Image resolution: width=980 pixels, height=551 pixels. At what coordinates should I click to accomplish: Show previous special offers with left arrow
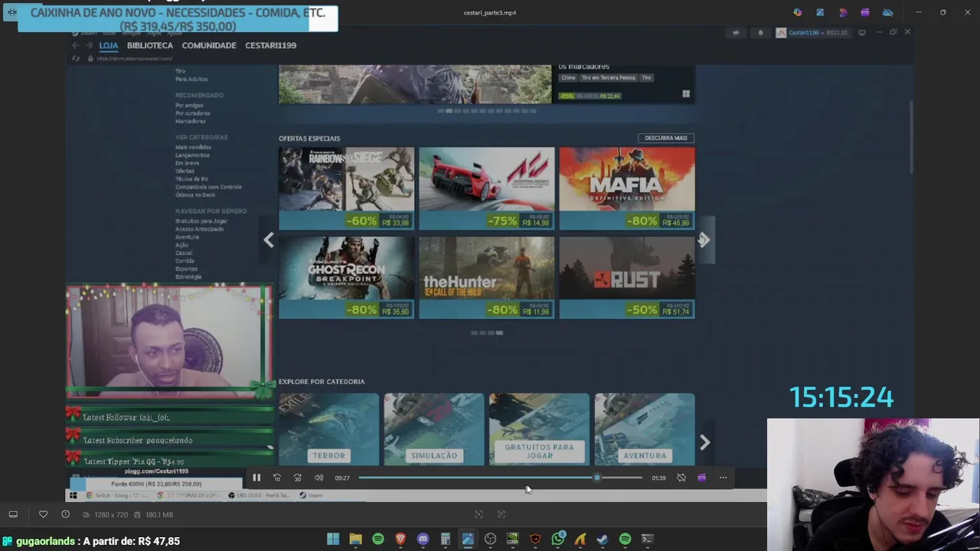269,240
